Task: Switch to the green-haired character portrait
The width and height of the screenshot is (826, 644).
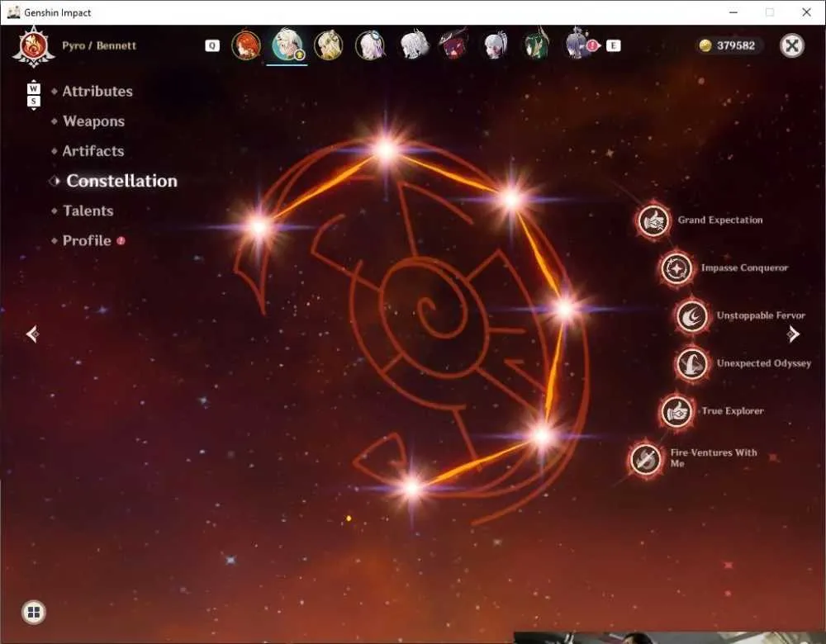Action: (536, 45)
